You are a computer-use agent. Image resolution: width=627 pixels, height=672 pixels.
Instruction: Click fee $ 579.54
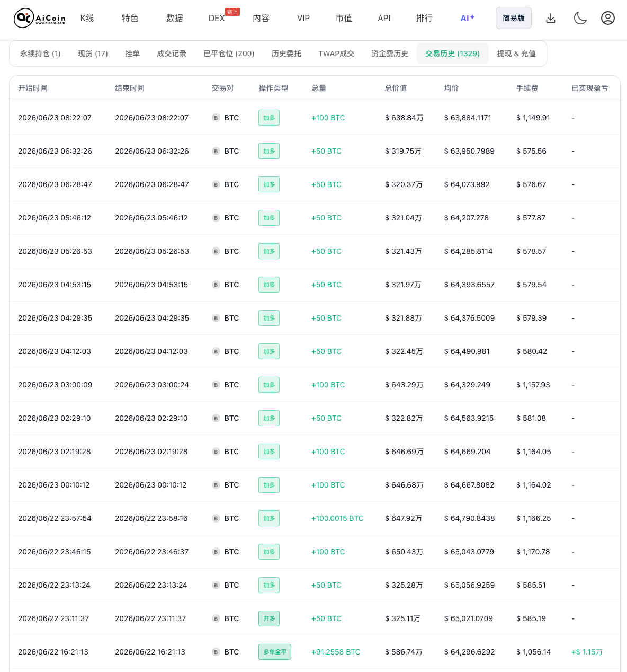pyautogui.click(x=531, y=285)
